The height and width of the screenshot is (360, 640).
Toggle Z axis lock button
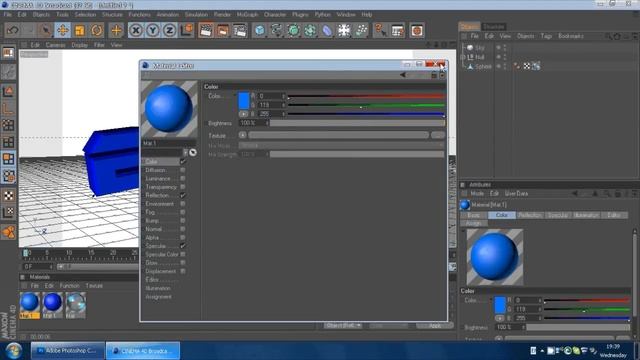[x=169, y=30]
